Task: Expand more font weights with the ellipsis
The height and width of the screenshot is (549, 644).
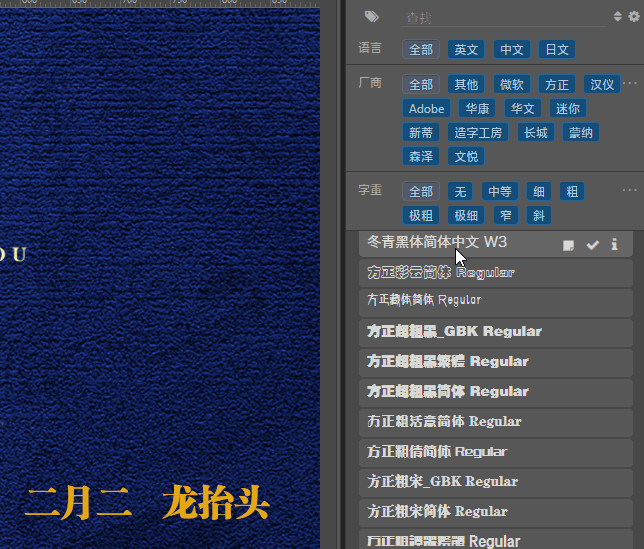Action: tap(630, 190)
